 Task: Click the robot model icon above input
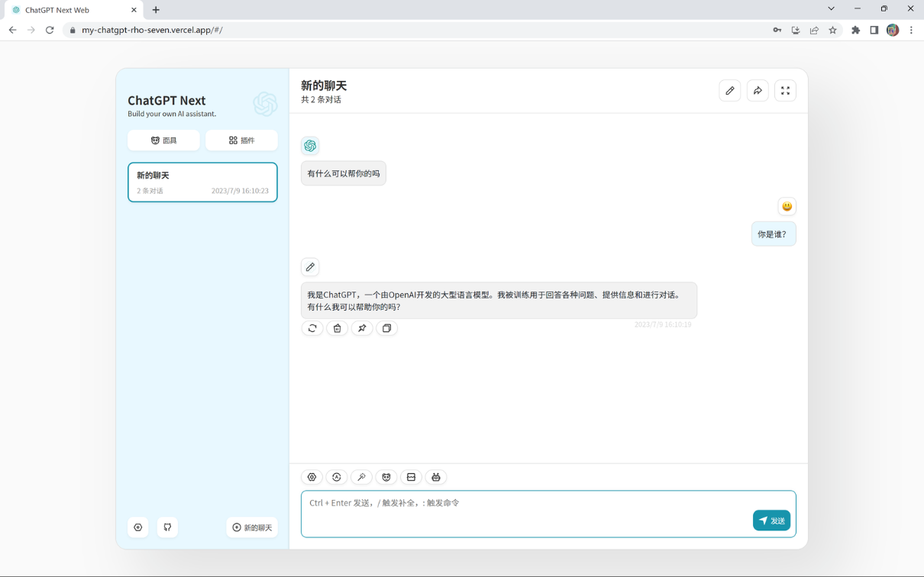click(436, 477)
